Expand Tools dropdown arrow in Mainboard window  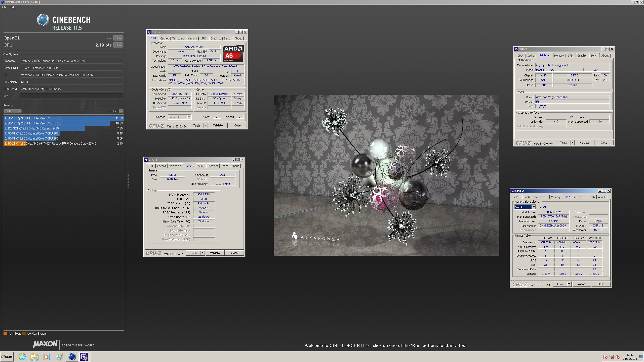point(572,143)
